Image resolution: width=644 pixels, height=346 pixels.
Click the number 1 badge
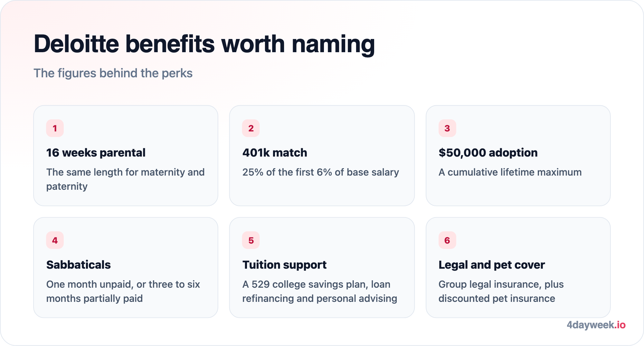pos(55,128)
